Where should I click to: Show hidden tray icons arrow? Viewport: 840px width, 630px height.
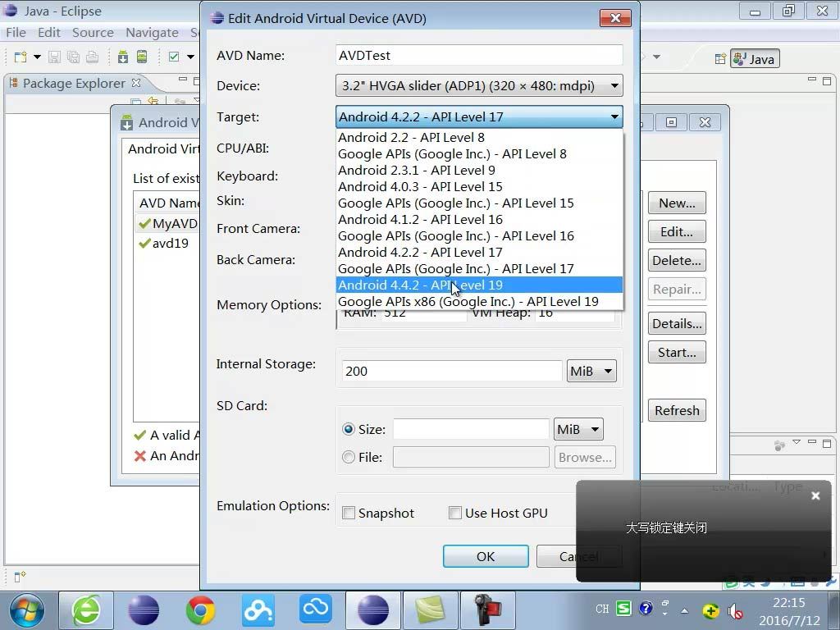coord(684,610)
